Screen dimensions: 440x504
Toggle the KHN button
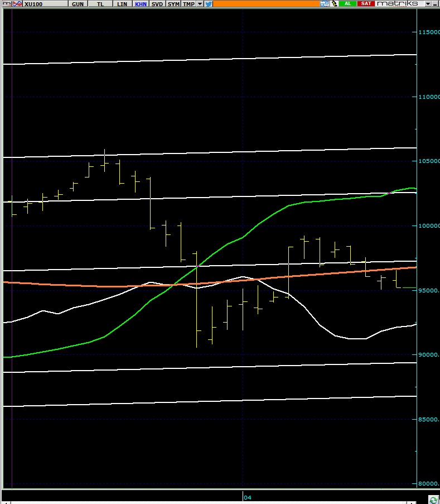tap(141, 4)
